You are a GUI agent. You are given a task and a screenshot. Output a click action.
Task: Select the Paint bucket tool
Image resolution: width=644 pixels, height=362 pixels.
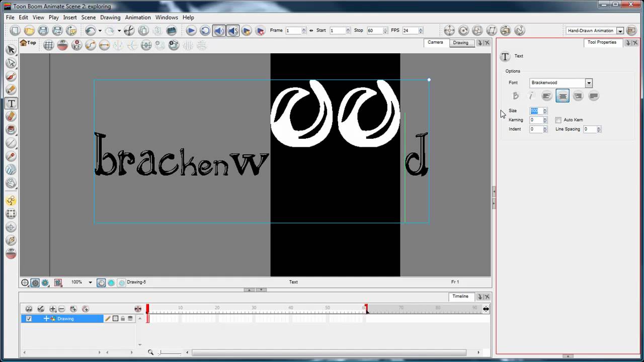pyautogui.click(x=11, y=130)
